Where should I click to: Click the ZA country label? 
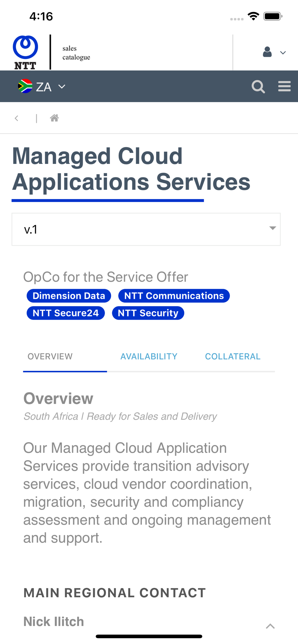44,87
